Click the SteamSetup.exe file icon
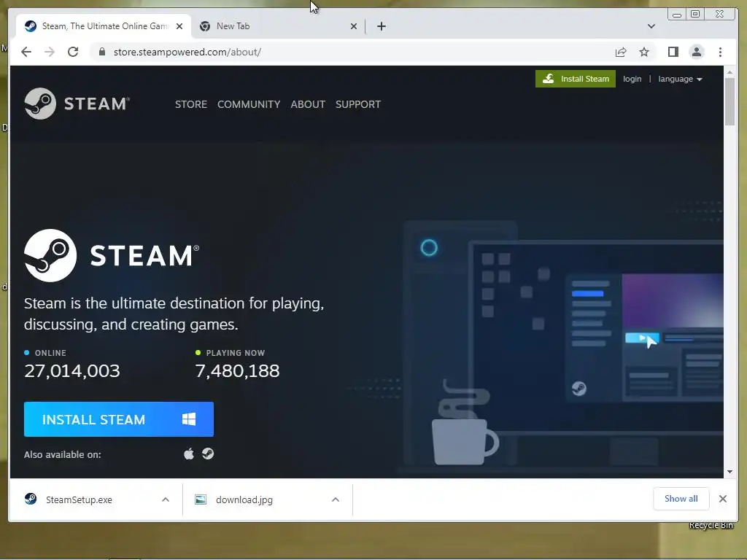The height and width of the screenshot is (560, 747). pyautogui.click(x=31, y=499)
